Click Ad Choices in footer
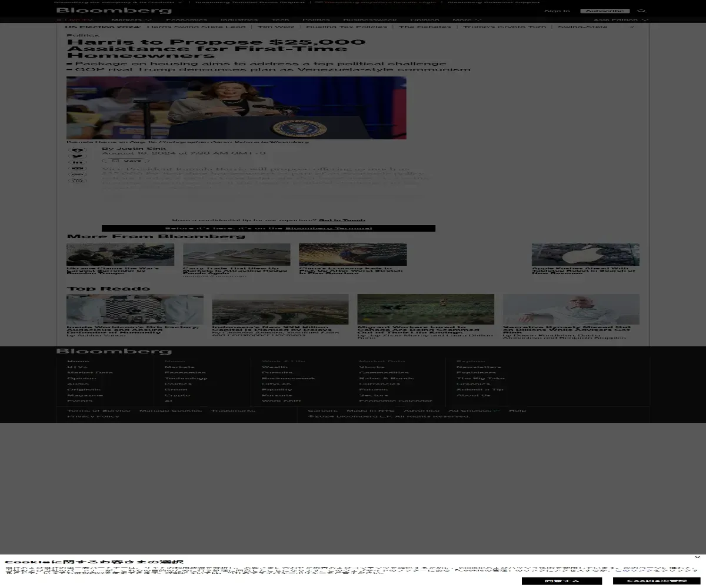This screenshot has height=588, width=706. coord(474,410)
